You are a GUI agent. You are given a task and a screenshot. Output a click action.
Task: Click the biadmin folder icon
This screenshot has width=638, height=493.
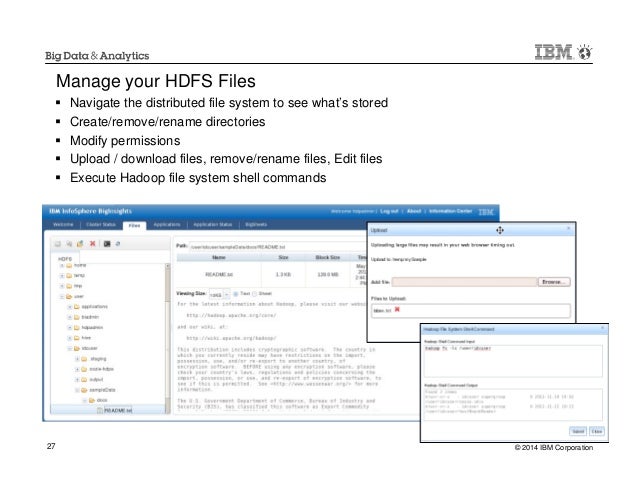(x=76, y=317)
